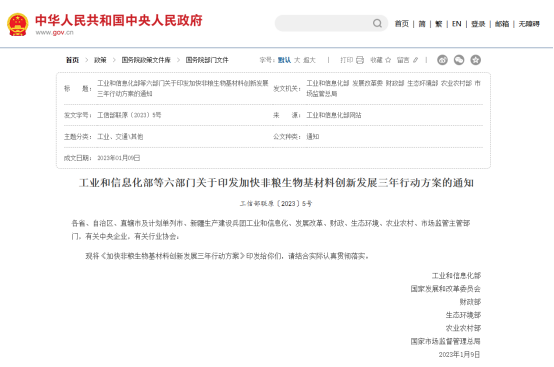Click the search magnifier icon

point(377,23)
